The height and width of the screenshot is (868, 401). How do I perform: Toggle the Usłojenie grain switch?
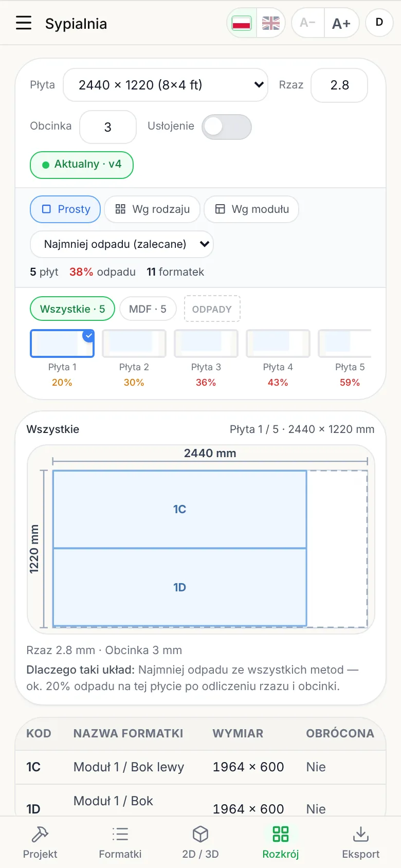coord(227,126)
